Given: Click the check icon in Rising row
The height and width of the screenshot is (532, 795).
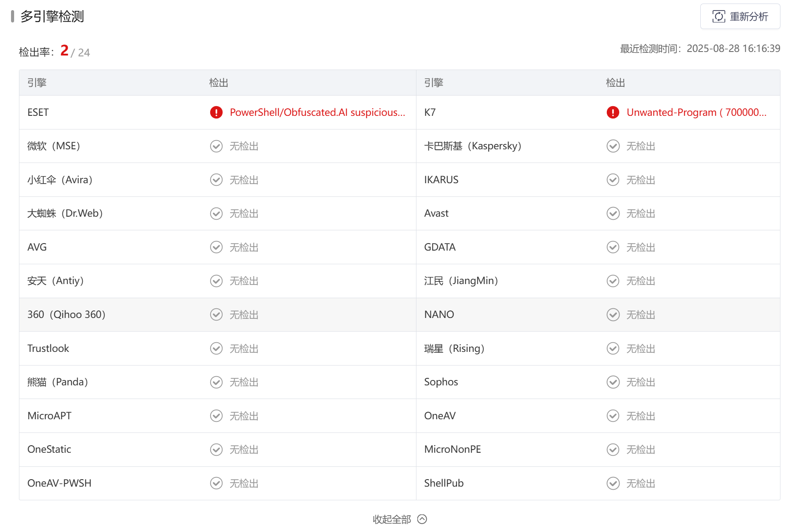Looking at the screenshot, I should [613, 348].
